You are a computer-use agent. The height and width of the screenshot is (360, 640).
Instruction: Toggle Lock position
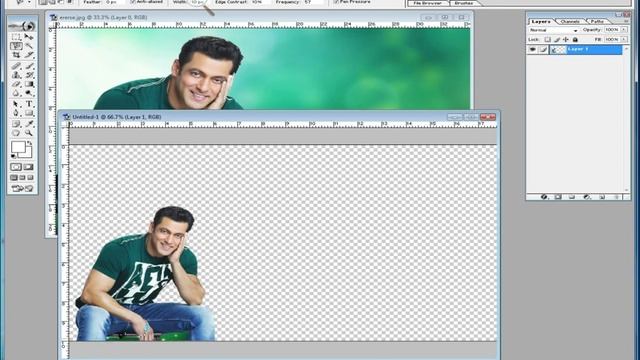[x=566, y=40]
